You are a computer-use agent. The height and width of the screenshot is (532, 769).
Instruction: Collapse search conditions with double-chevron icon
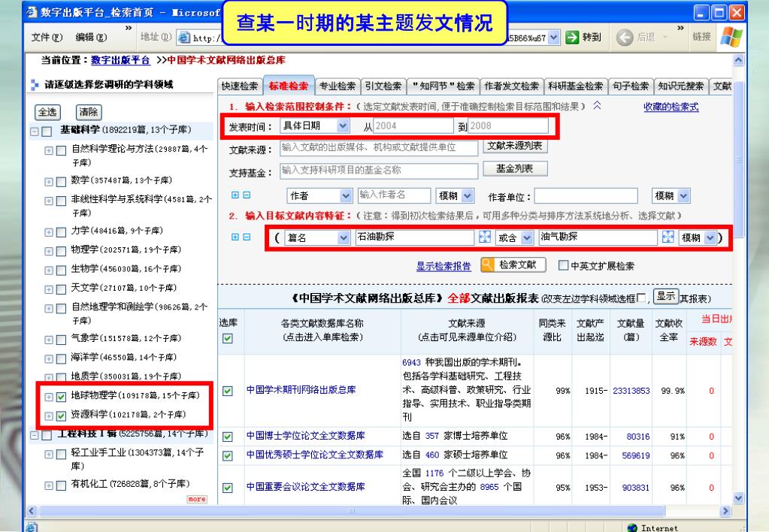tap(597, 105)
